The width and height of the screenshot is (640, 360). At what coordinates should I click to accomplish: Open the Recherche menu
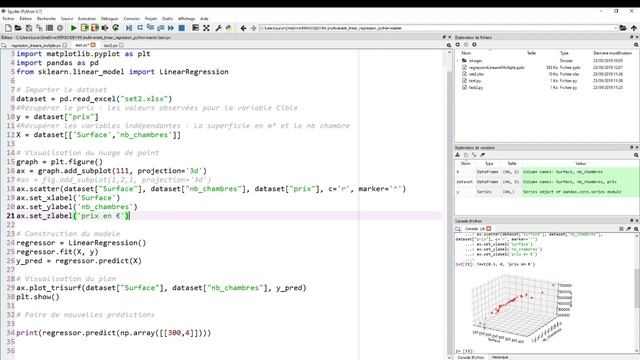pyautogui.click(x=46, y=19)
